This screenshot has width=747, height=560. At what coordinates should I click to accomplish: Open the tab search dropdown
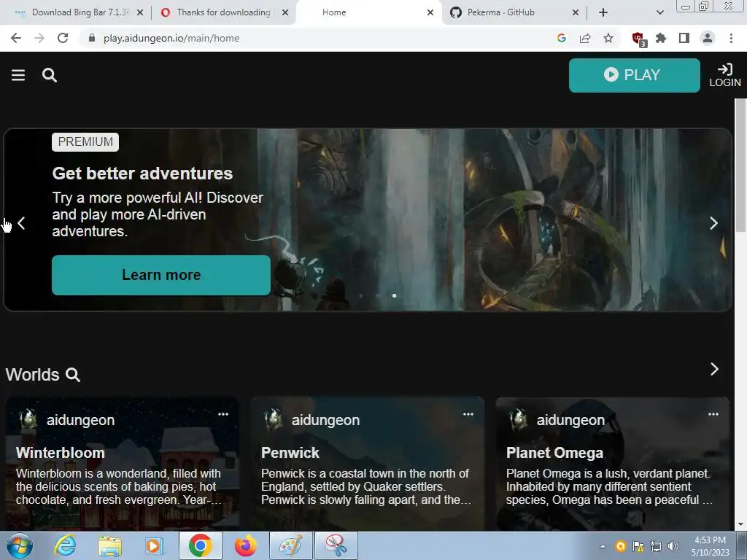click(659, 13)
